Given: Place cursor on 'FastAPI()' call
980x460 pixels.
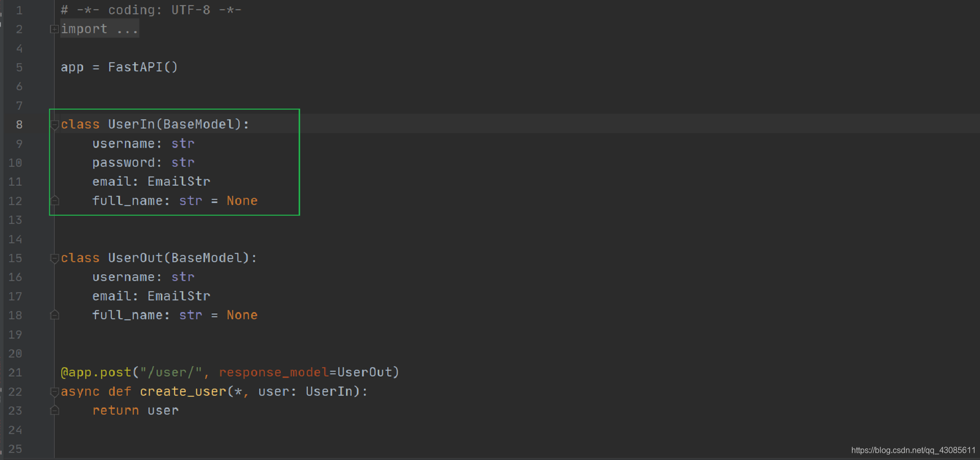Looking at the screenshot, I should [143, 67].
